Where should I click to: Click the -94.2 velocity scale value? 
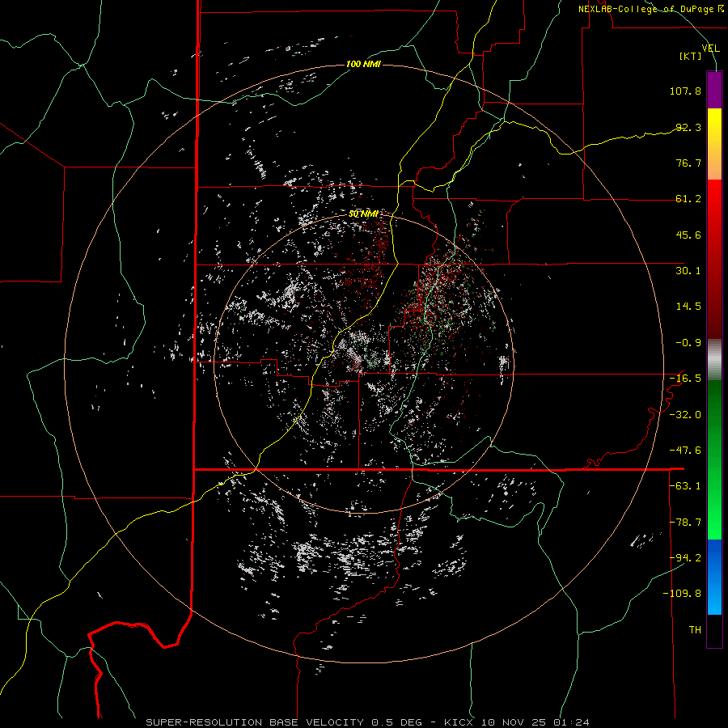(x=685, y=557)
